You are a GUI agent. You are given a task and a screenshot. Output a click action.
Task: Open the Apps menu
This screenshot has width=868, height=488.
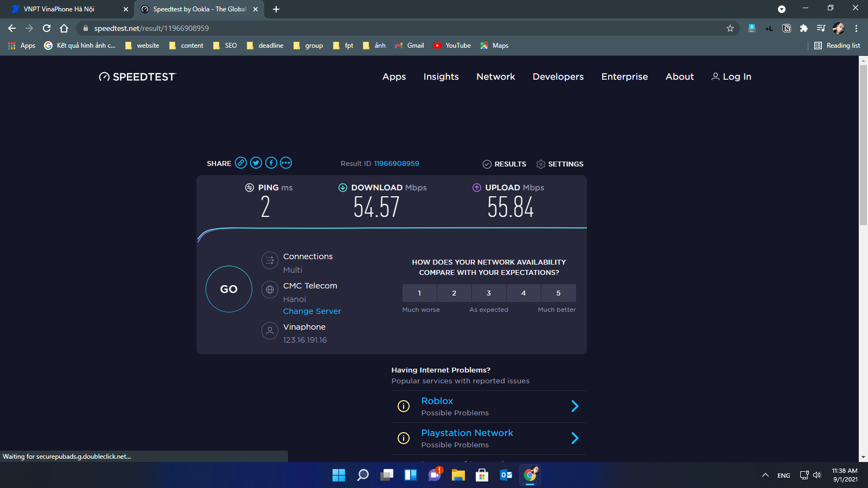click(x=394, y=77)
